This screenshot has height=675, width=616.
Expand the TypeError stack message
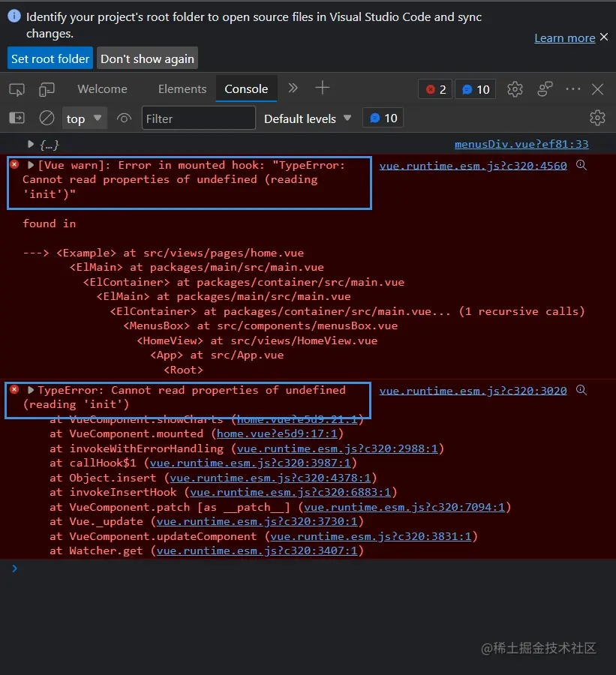pyautogui.click(x=31, y=390)
